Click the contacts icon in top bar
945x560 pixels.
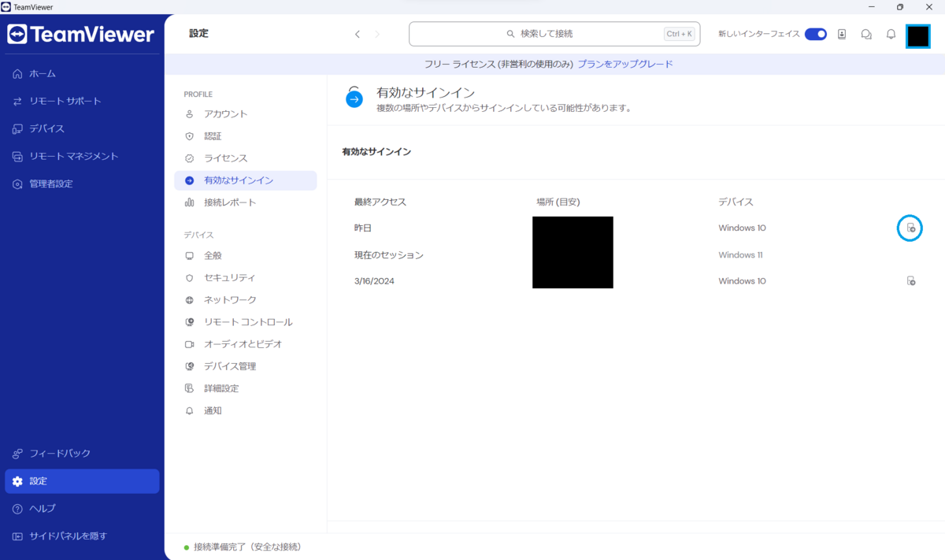click(x=842, y=34)
